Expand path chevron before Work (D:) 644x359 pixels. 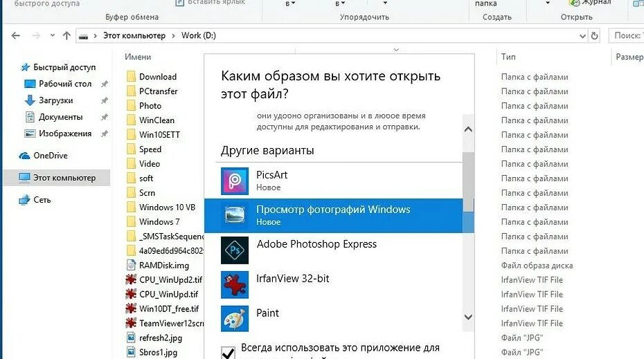pyautogui.click(x=173, y=36)
